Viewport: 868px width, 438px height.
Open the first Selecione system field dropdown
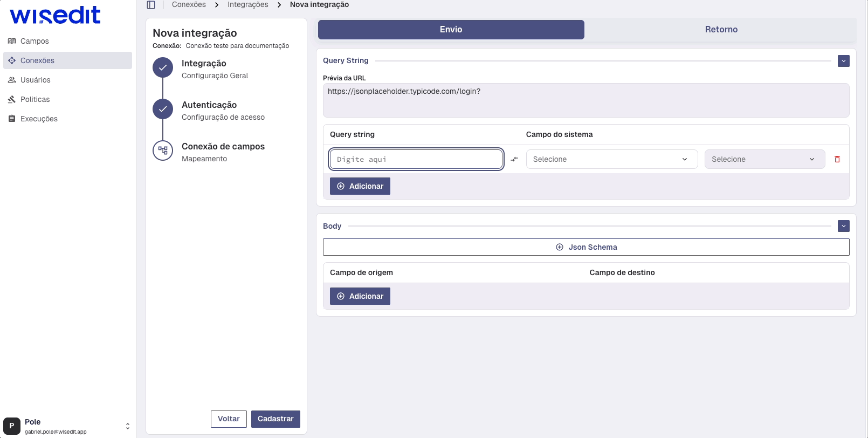[x=611, y=159]
